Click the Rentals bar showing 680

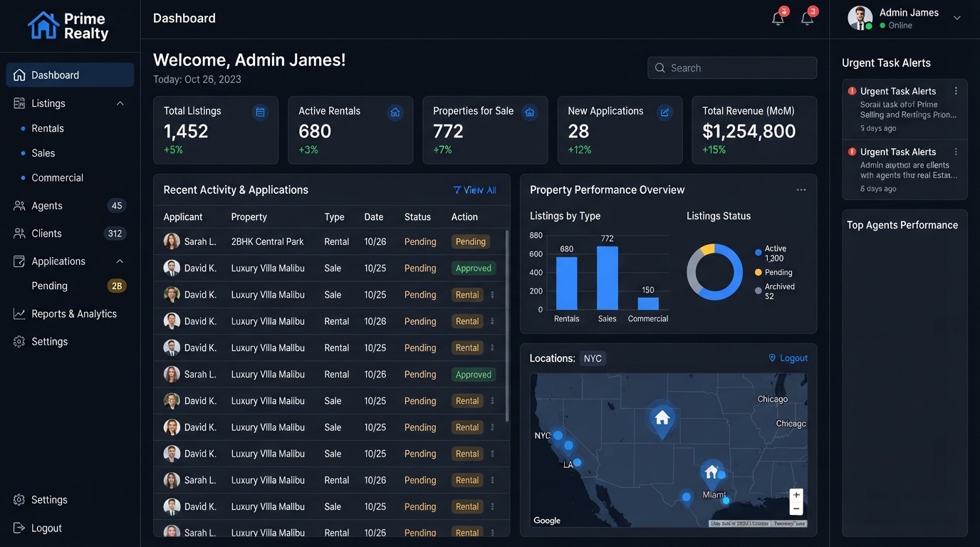[x=567, y=283]
